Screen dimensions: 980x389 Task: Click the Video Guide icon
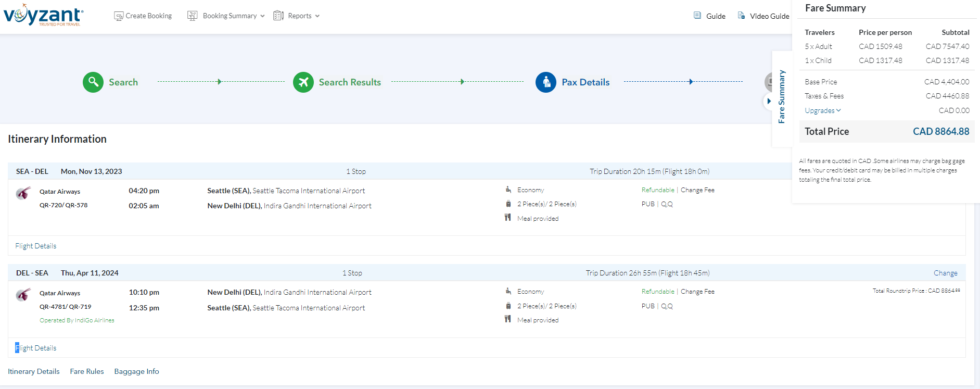click(741, 16)
